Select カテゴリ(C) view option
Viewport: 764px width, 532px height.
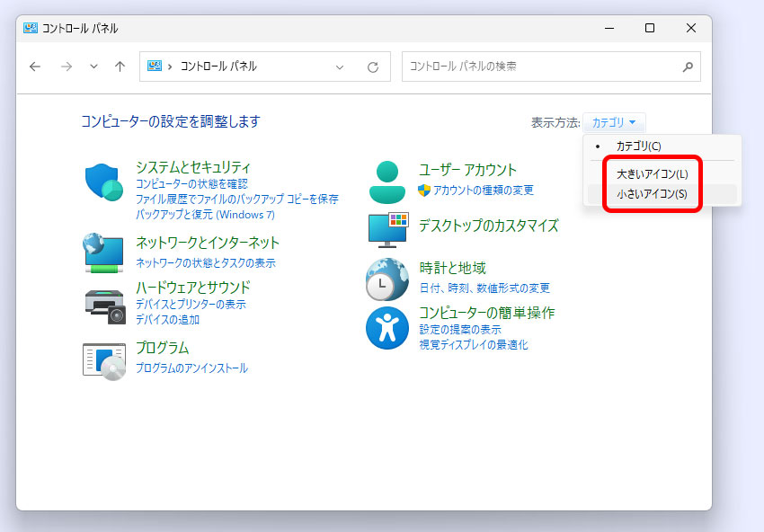637,146
